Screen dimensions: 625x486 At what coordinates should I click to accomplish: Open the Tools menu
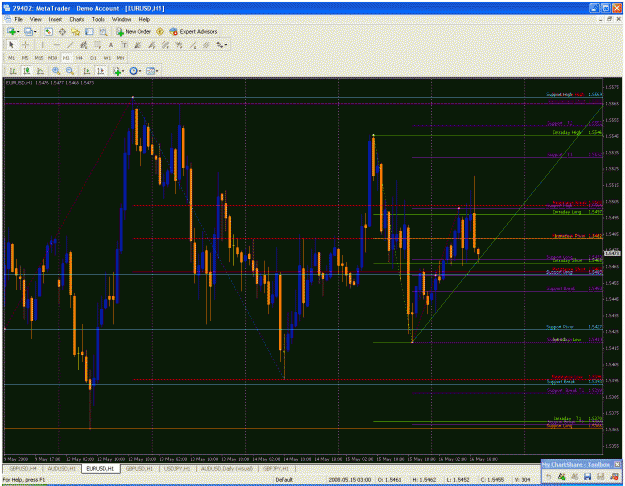[98, 19]
